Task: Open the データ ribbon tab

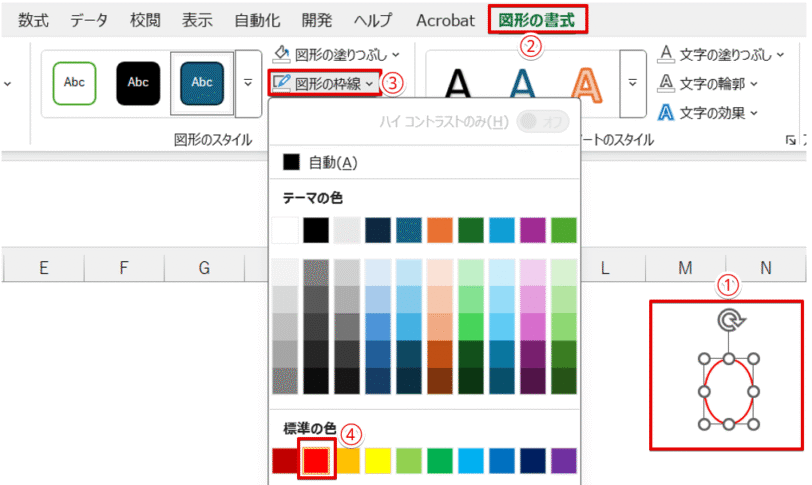Action: tap(89, 20)
